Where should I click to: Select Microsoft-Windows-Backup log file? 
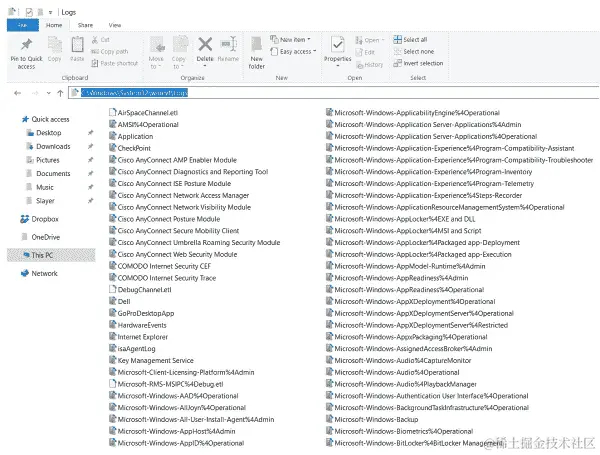coord(372,419)
